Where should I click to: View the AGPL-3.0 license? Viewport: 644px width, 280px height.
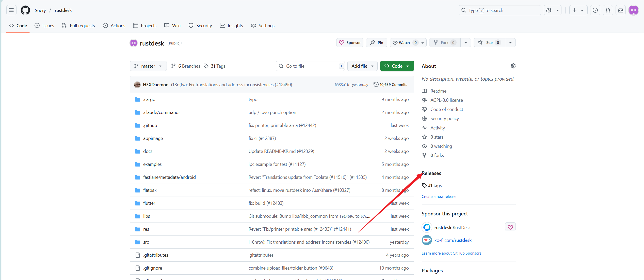coord(442,100)
